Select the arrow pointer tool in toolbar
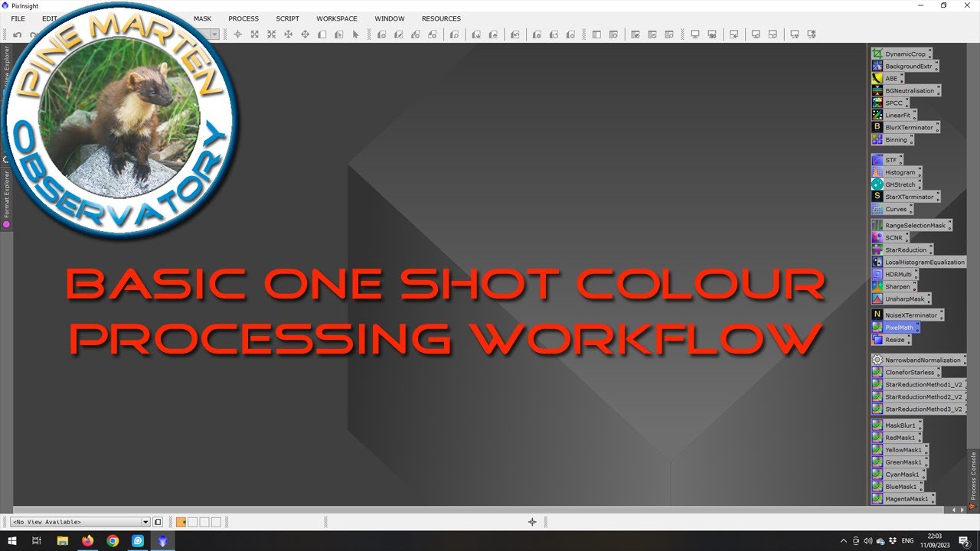980x551 pixels. pos(355,34)
